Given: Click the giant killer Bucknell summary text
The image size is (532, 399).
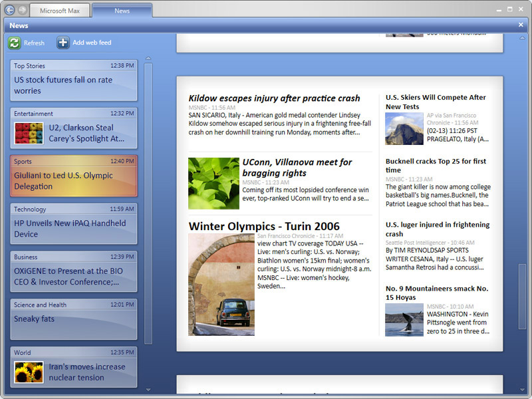Looking at the screenshot, I should pos(438,195).
